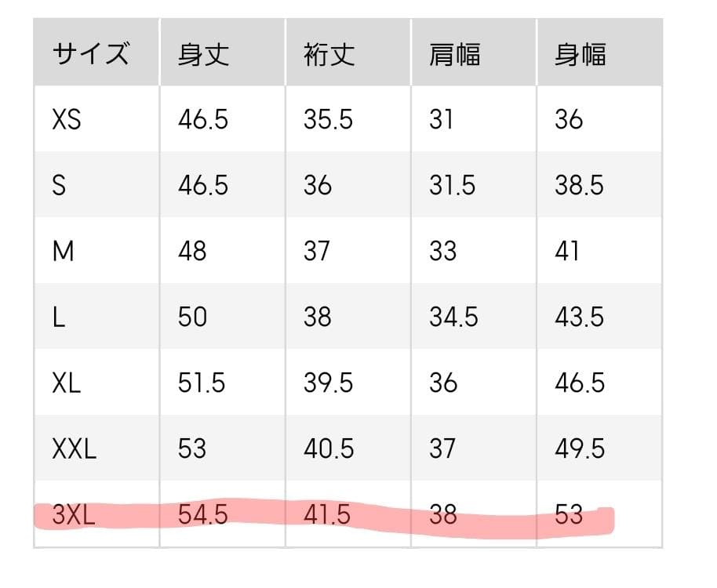Click the サイズ column header

point(90,54)
